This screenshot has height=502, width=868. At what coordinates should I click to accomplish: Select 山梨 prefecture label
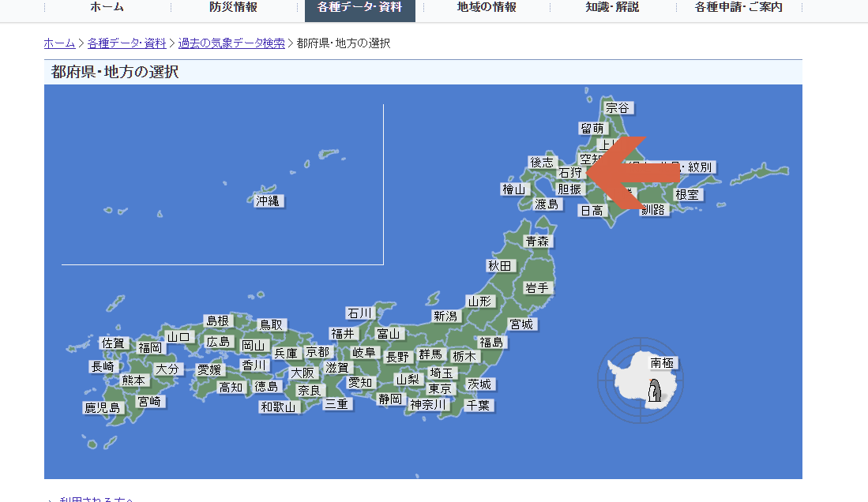(408, 380)
